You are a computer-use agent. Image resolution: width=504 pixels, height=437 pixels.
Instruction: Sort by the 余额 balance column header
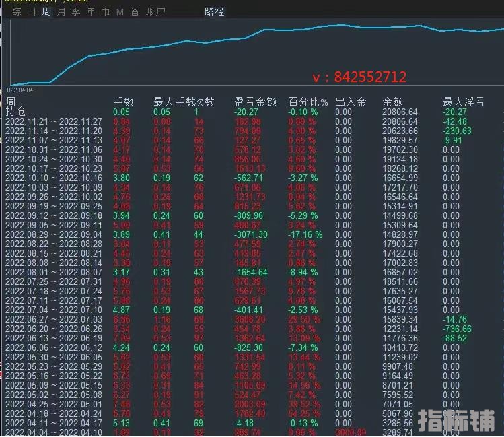point(393,102)
